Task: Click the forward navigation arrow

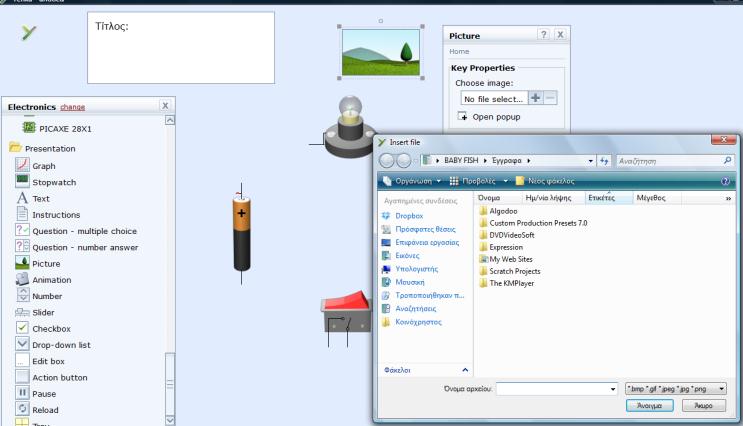Action: 403,161
